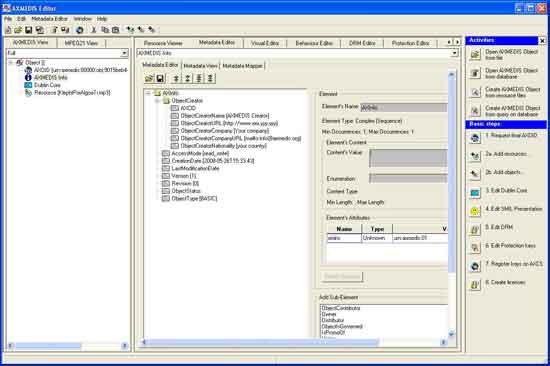The width and height of the screenshot is (550, 366).
Task: Click the Element's Name input field
Action: point(404,107)
